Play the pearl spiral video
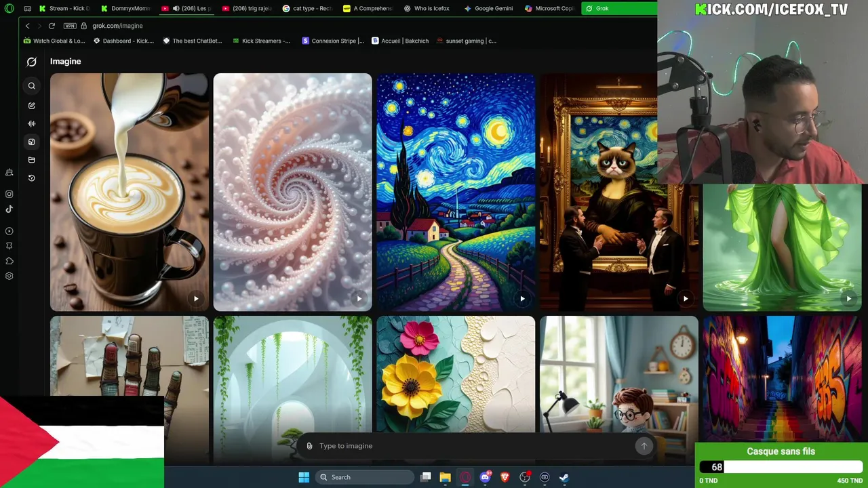 pyautogui.click(x=359, y=298)
